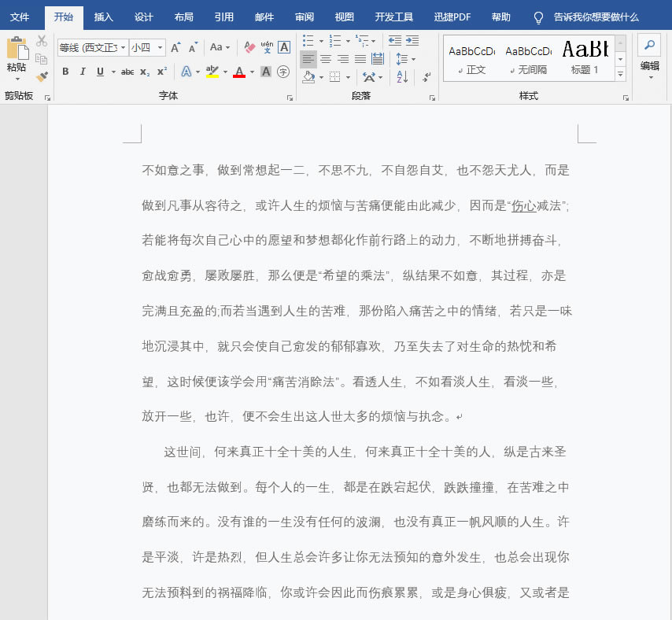Image resolution: width=672 pixels, height=620 pixels.
Task: Toggle Bold formatting
Action: 65,72
